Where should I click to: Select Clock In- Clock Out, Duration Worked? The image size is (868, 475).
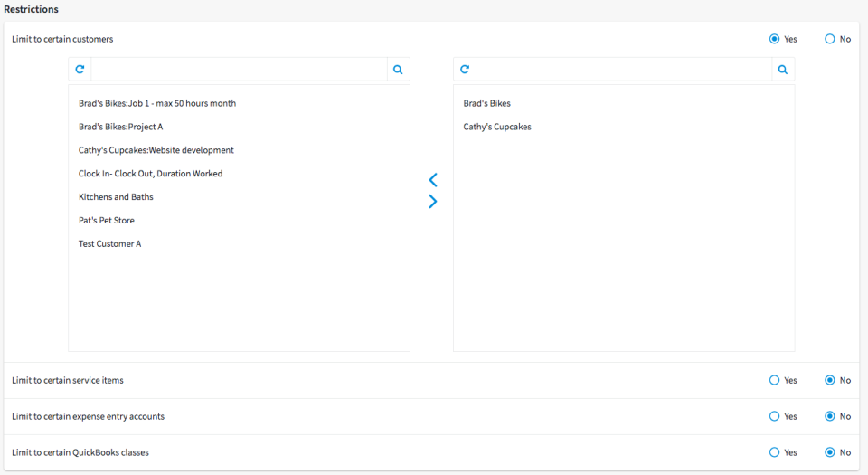[x=151, y=174]
